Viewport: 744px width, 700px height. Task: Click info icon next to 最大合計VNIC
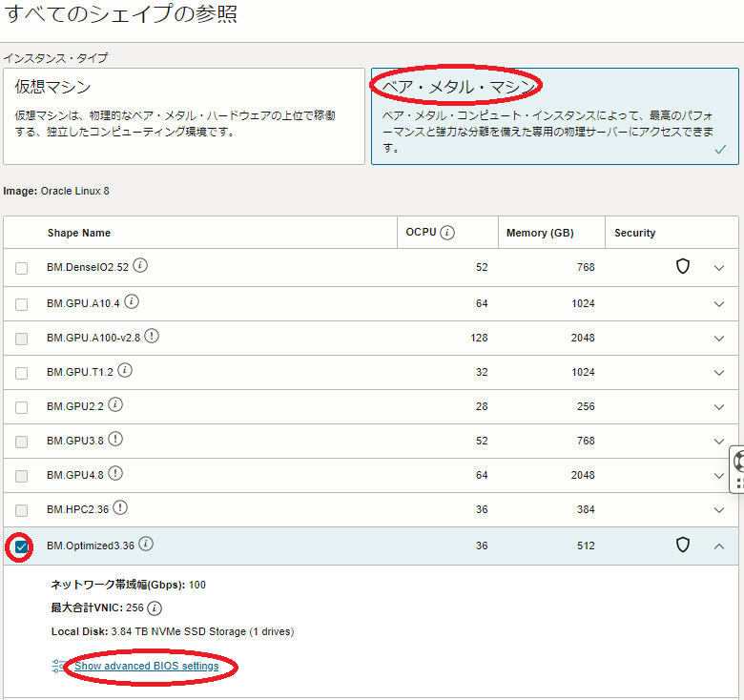point(155,608)
